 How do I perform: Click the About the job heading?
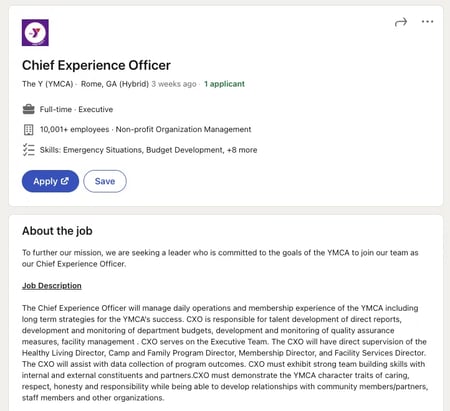click(57, 231)
